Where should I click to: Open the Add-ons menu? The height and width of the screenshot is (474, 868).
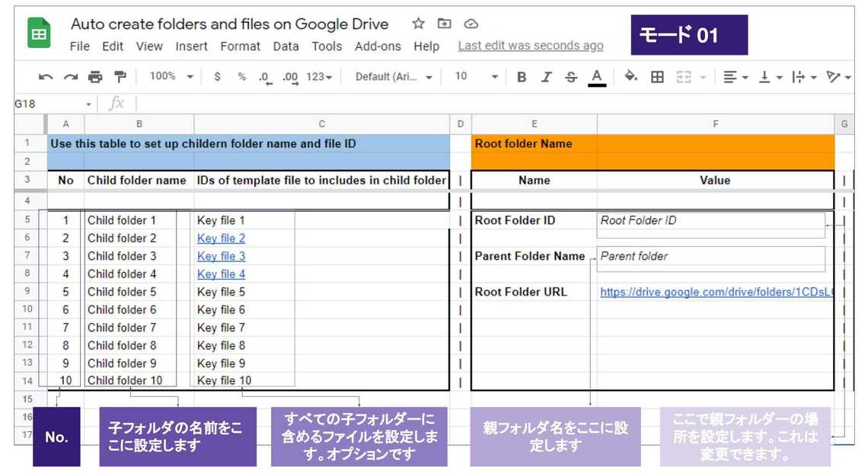[378, 46]
